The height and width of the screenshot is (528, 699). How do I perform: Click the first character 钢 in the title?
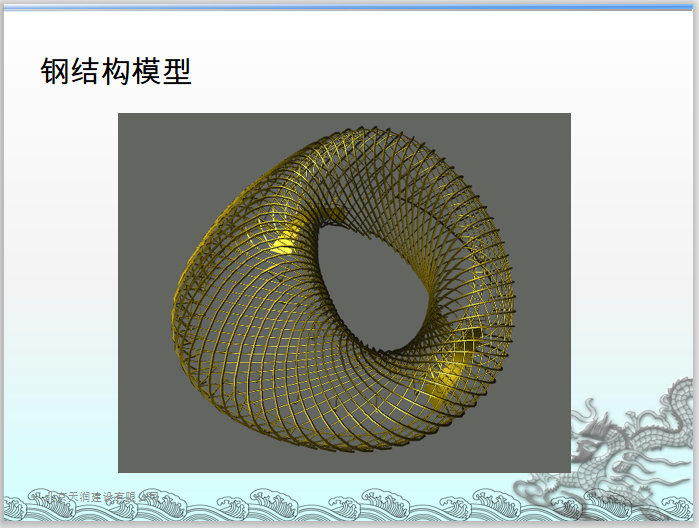point(56,71)
